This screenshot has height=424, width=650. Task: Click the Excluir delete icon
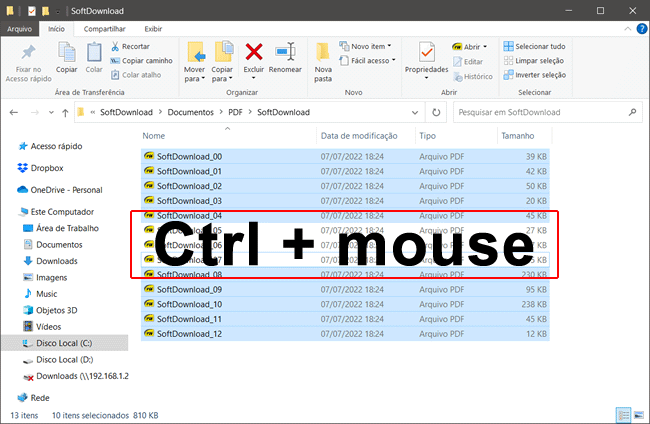[254, 53]
